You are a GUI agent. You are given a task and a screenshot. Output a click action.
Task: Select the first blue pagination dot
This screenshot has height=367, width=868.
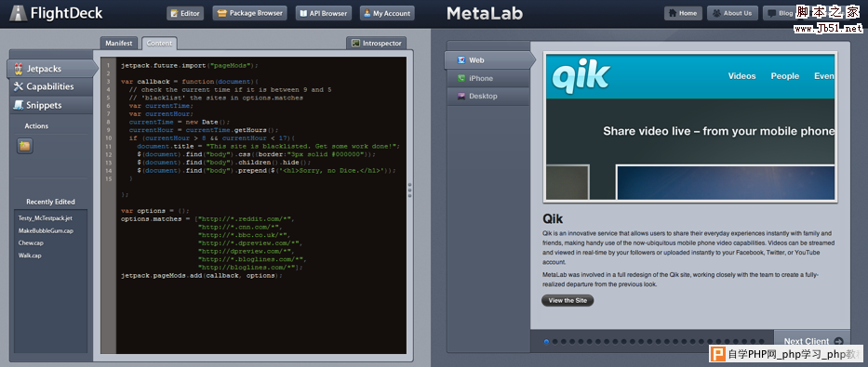point(546,342)
